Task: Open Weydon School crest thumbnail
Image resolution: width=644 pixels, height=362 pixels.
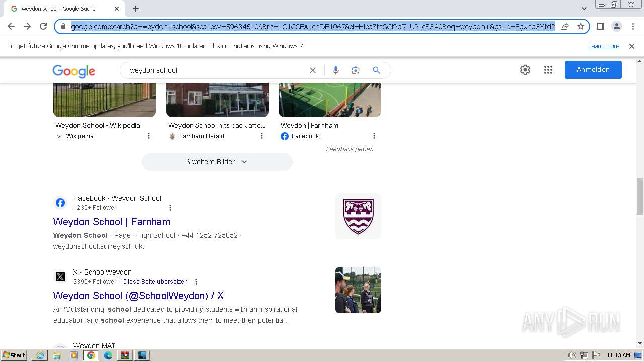Action: 358,216
